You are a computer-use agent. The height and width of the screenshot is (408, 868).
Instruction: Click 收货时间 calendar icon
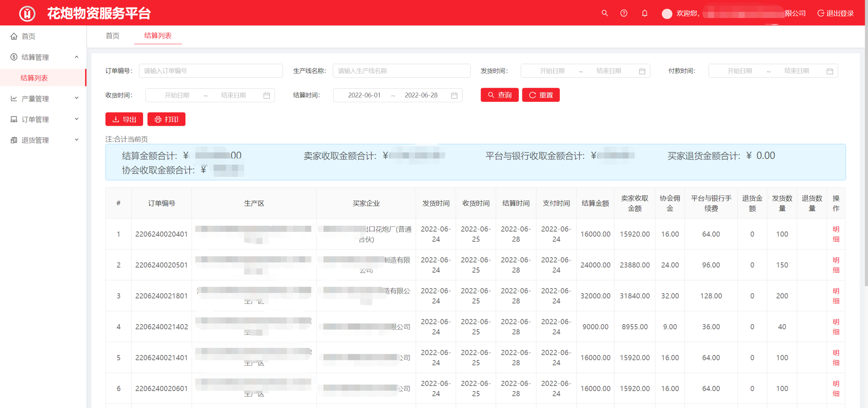[x=266, y=96]
